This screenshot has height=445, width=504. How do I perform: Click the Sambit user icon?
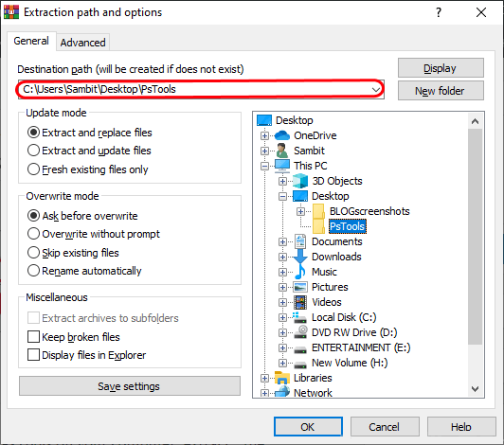[x=282, y=151]
